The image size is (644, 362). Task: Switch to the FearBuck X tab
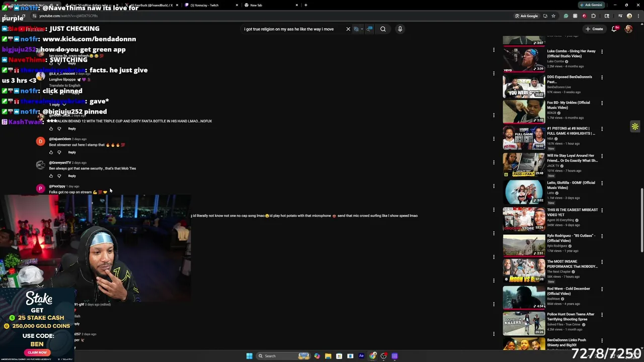151,5
